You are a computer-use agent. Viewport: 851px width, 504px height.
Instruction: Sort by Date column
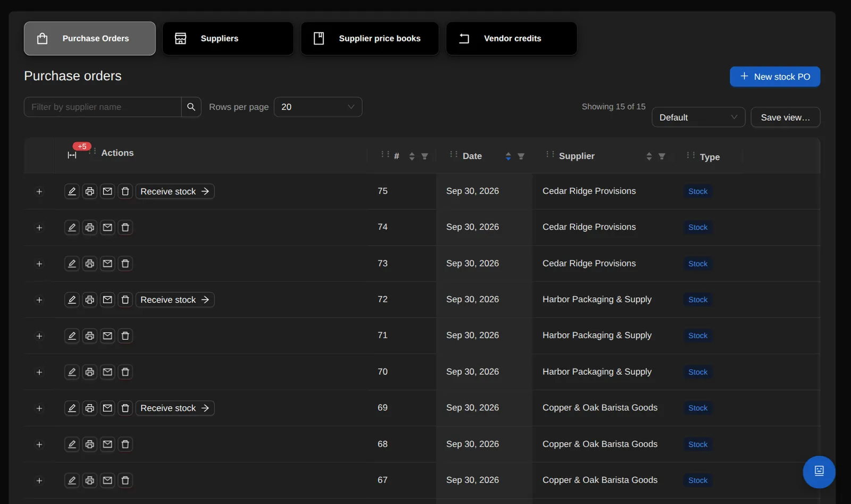[508, 156]
